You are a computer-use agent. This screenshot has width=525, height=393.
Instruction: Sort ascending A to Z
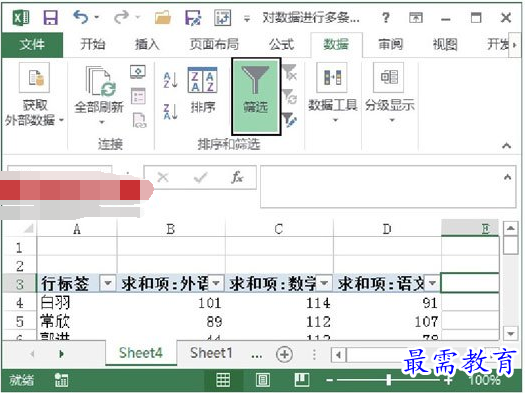coord(170,80)
